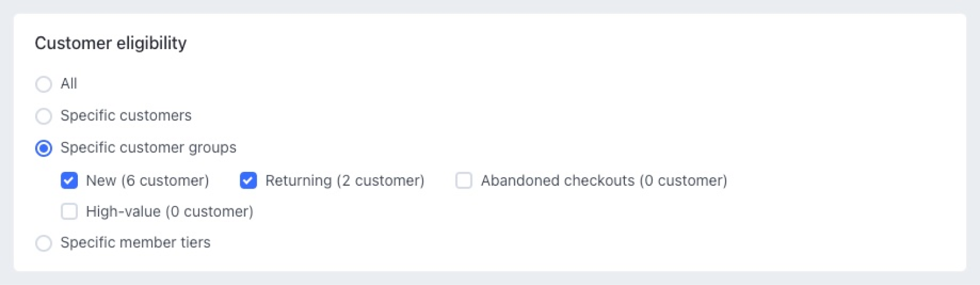Viewport: 980px width, 285px height.
Task: Click "Abandoned checkouts (0 customer)" label text
Action: pos(604,181)
